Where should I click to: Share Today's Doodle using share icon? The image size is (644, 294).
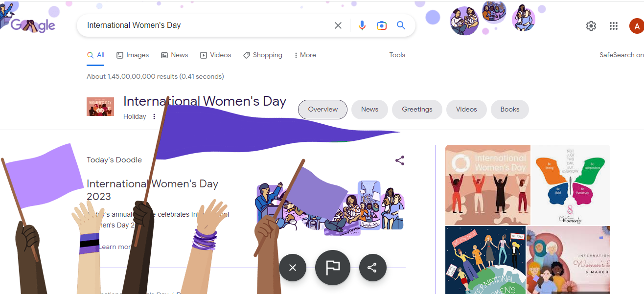point(400,160)
